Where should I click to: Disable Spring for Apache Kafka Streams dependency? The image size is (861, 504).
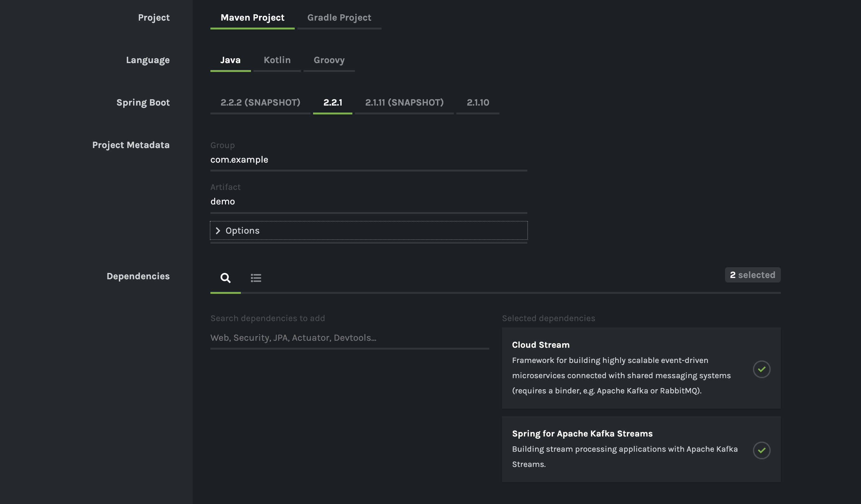click(761, 450)
